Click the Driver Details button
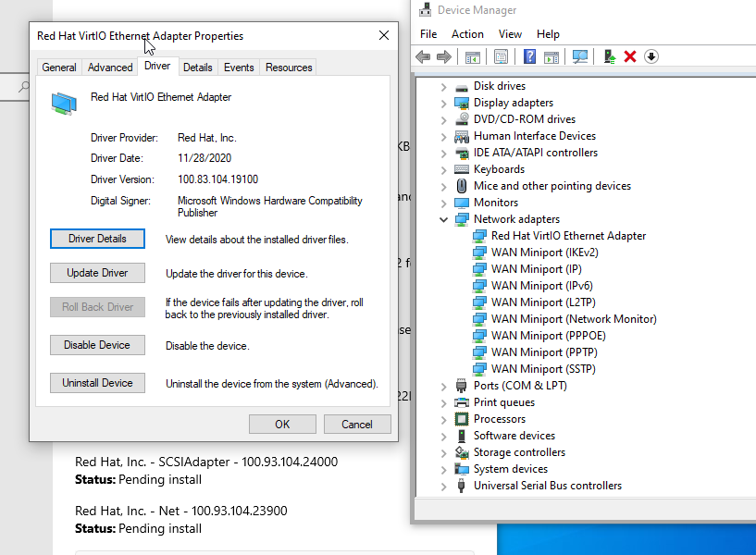The image size is (756, 555). [x=97, y=239]
